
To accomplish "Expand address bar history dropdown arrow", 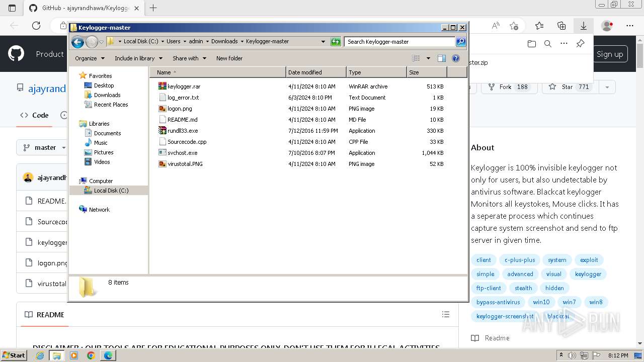I will click(323, 42).
